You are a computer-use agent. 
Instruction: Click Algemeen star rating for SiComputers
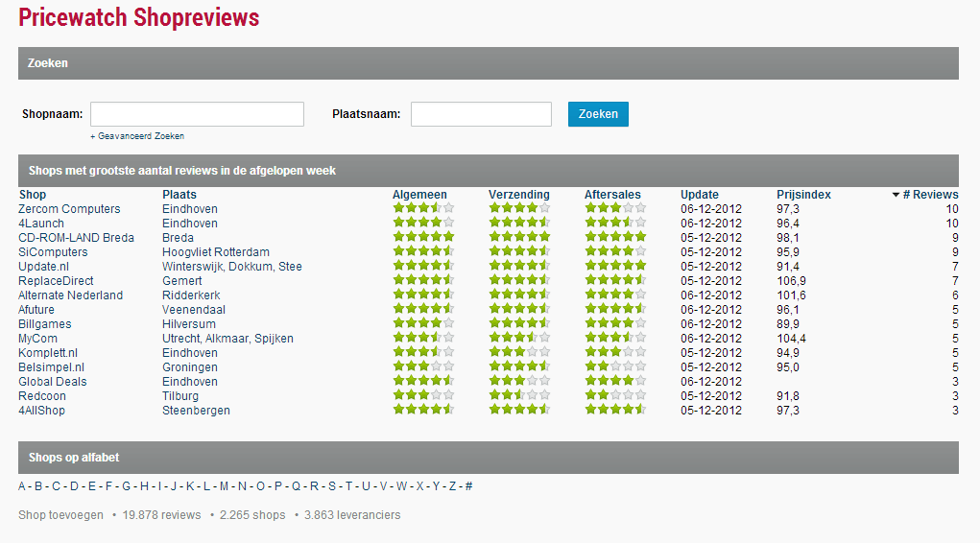[x=423, y=251]
